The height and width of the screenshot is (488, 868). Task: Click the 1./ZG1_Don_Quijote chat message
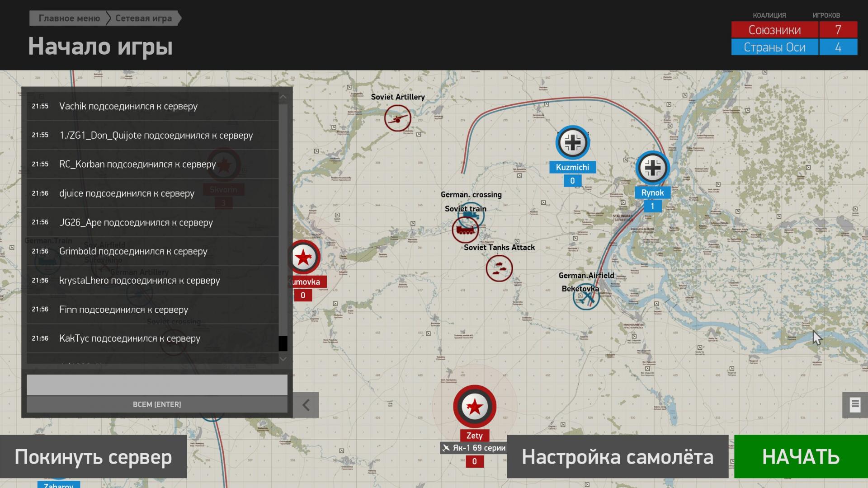point(152,135)
